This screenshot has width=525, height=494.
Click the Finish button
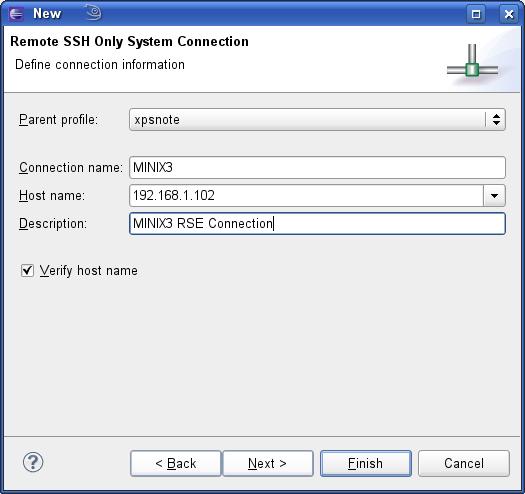(366, 464)
